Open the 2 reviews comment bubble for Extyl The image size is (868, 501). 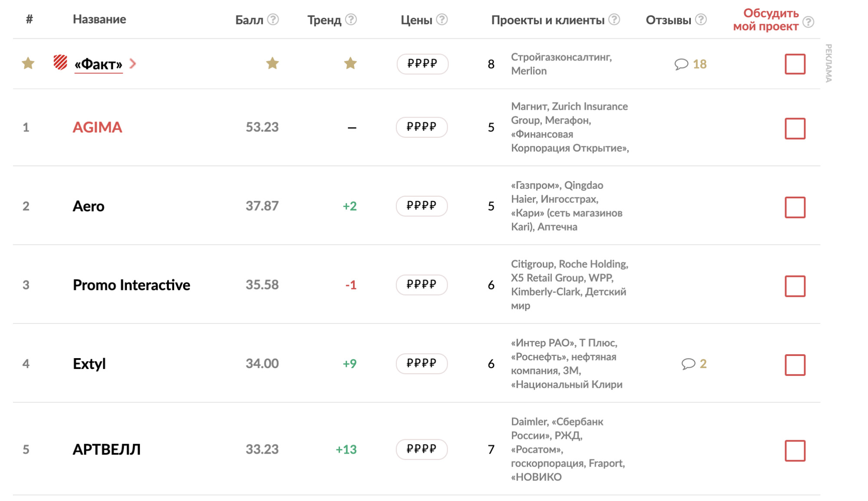[688, 364]
